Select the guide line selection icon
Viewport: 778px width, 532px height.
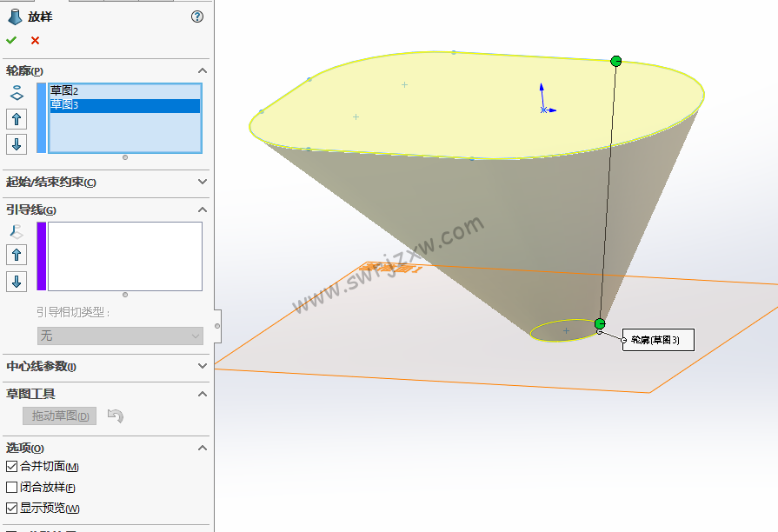coord(16,230)
